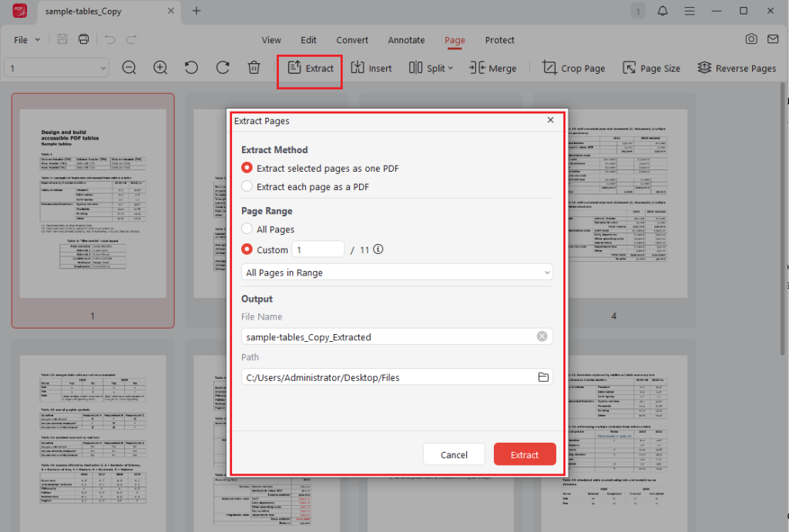Open the Page Size tool
Image resolution: width=789 pixels, height=532 pixels.
pos(651,68)
